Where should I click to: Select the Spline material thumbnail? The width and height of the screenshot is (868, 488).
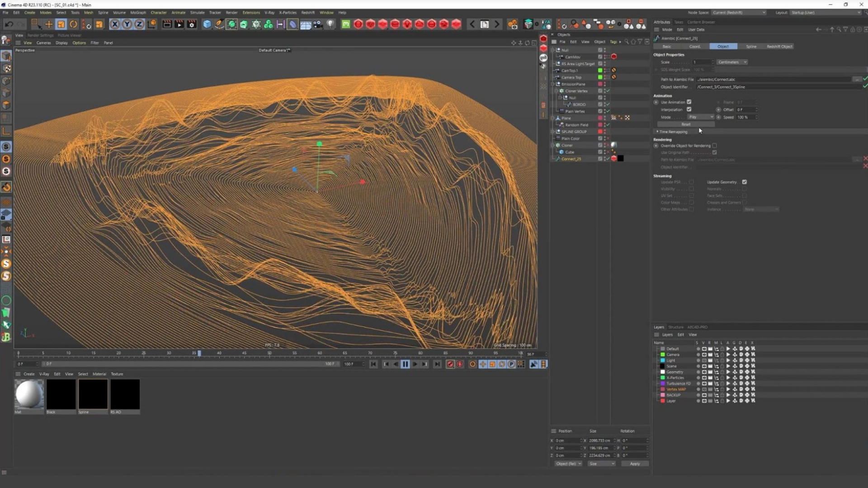pyautogui.click(x=93, y=394)
